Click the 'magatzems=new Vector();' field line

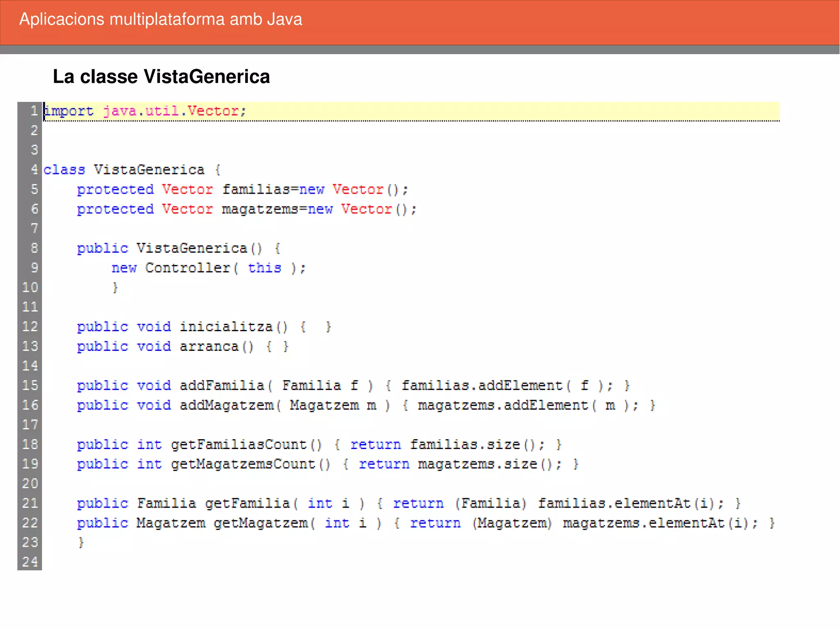tap(247, 209)
